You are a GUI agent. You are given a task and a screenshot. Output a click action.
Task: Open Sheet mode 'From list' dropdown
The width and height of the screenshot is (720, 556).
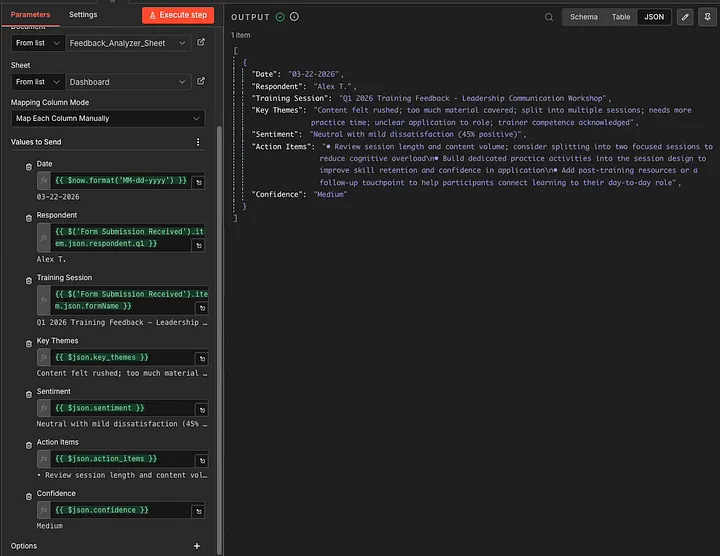coord(38,82)
